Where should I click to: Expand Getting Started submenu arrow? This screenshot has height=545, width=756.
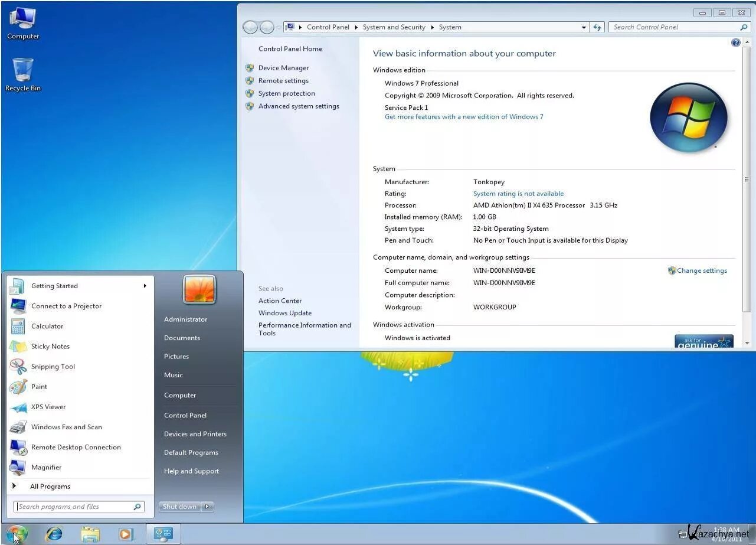click(x=145, y=286)
